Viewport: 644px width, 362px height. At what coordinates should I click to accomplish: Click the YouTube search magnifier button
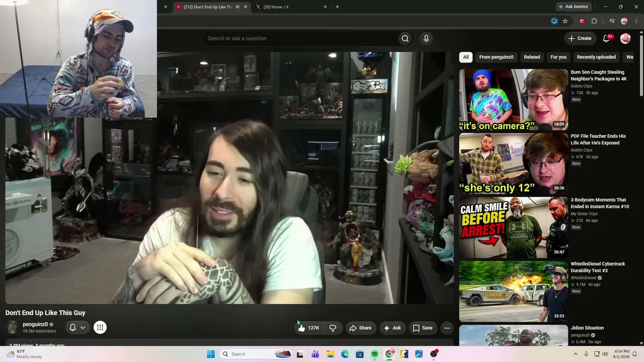tap(405, 38)
